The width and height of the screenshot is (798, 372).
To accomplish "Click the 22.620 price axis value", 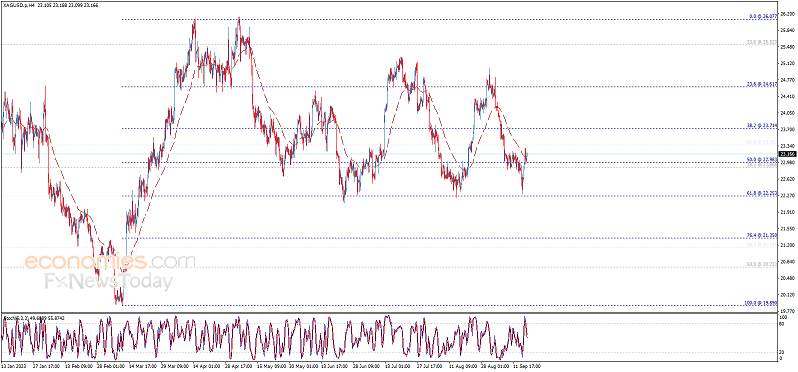I will pos(787,179).
